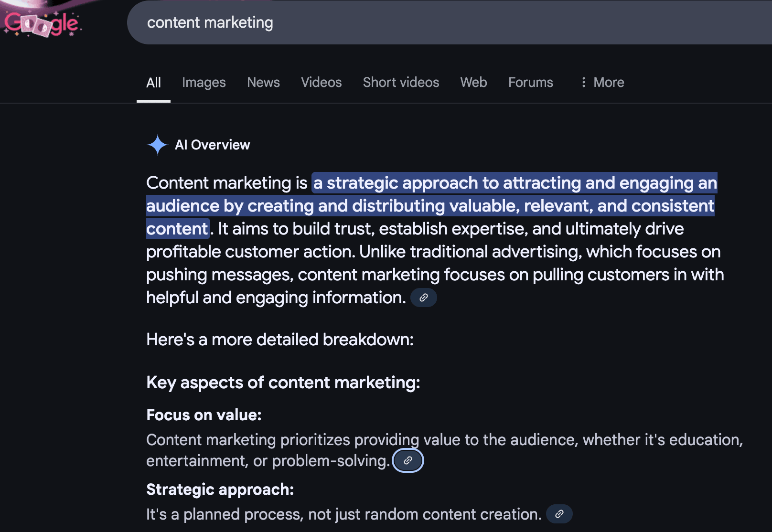Viewport: 772px width, 532px height.
Task: Switch to the News tab
Action: 263,82
